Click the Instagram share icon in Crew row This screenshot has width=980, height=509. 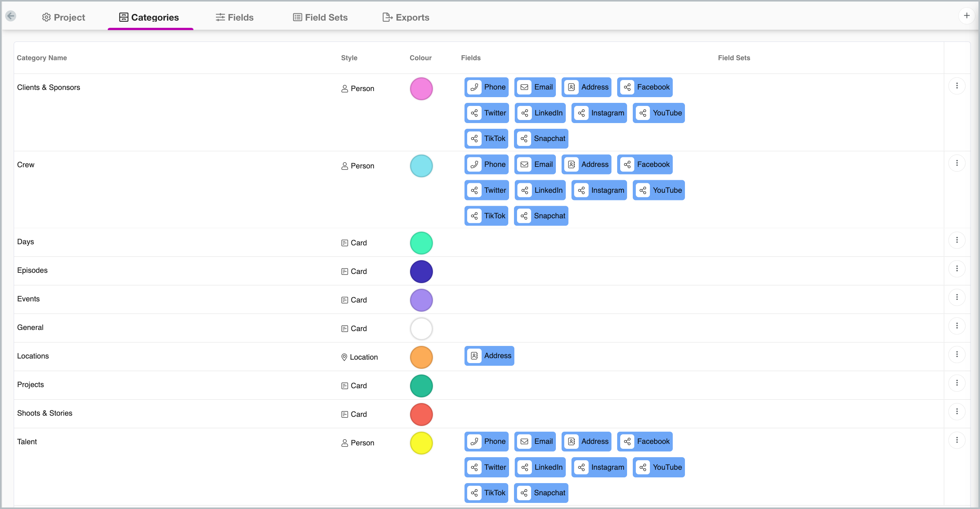(581, 190)
